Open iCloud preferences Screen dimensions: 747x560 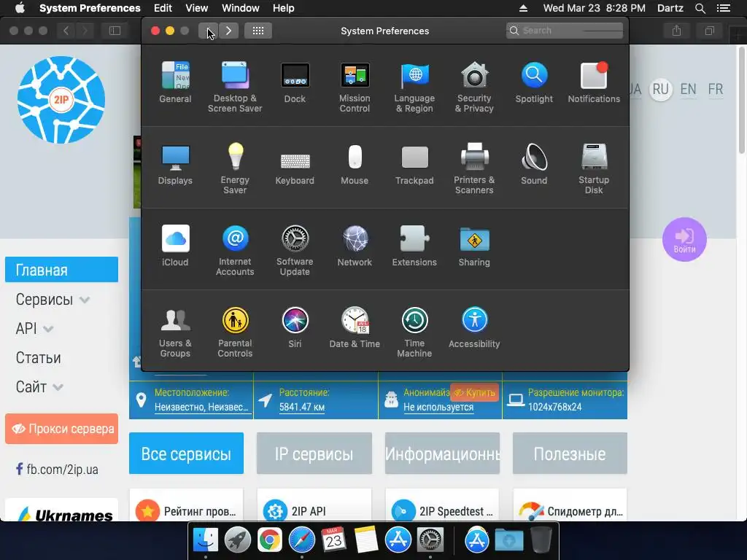click(175, 246)
